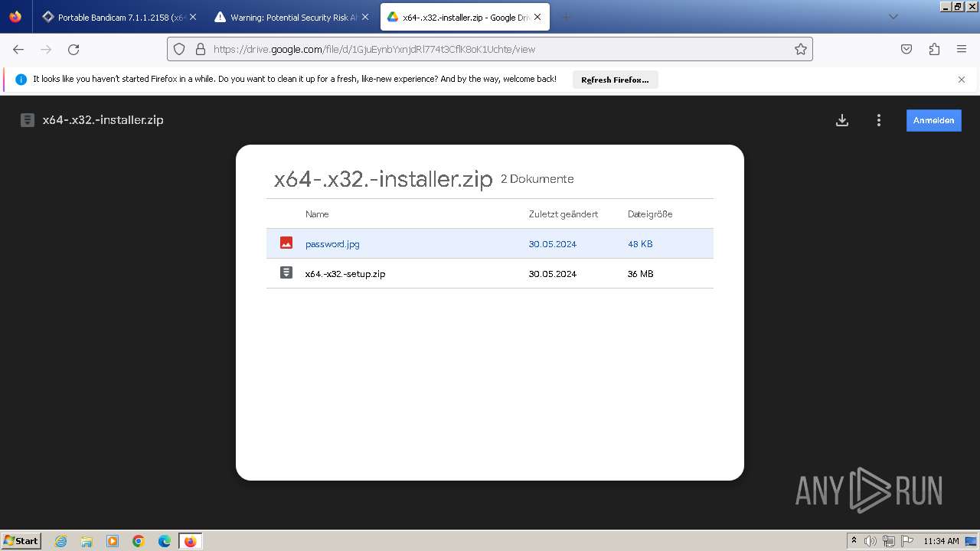
Task: Click the 30.05.2024 date in the password.jpg row
Action: tap(552, 244)
